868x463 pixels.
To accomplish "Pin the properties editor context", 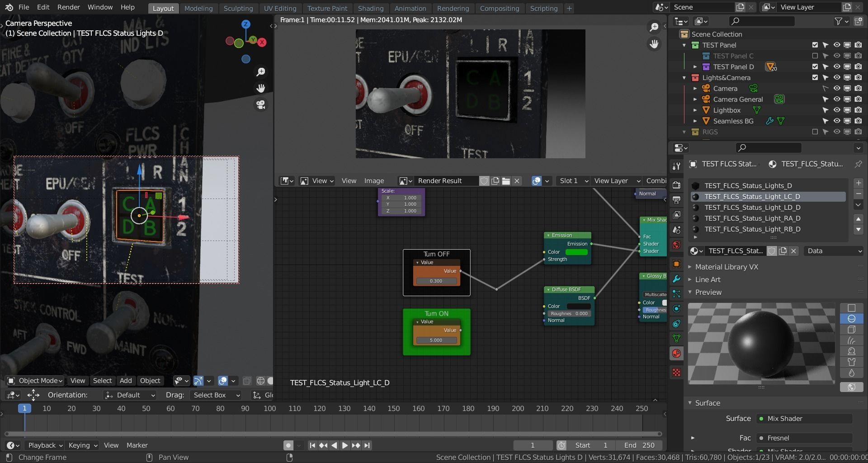I will [858, 164].
